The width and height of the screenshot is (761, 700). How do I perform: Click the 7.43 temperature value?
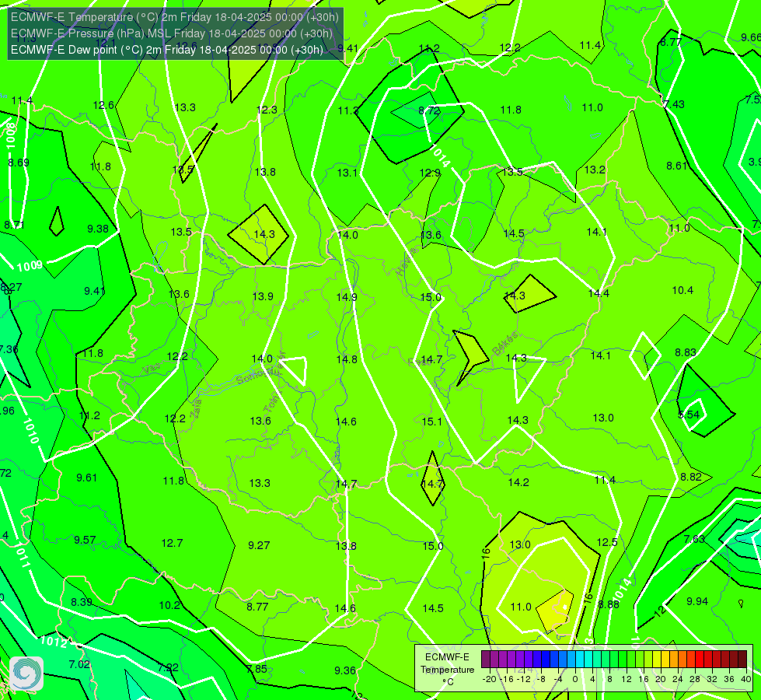(674, 104)
